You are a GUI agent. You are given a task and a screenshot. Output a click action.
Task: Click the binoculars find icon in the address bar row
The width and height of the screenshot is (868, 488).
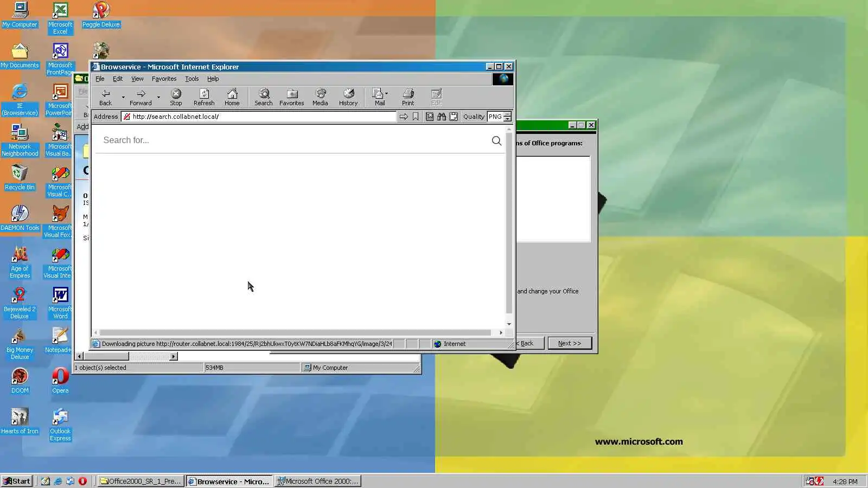[442, 117]
